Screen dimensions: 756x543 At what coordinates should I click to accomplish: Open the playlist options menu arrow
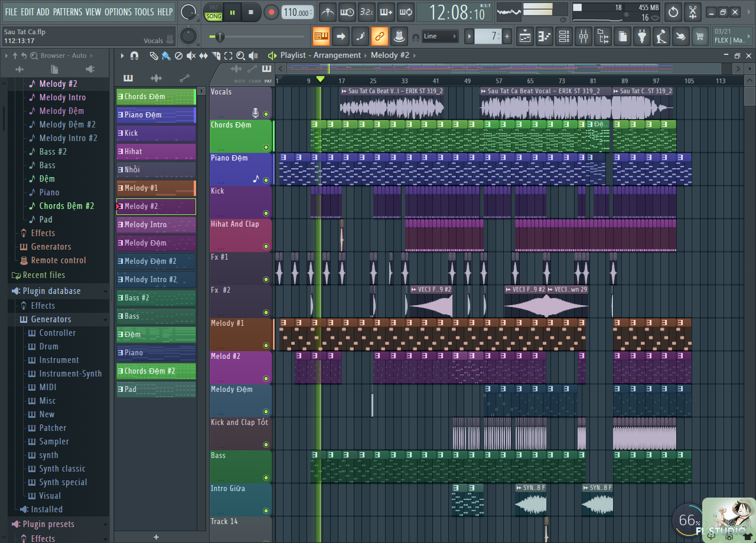pyautogui.click(x=122, y=55)
